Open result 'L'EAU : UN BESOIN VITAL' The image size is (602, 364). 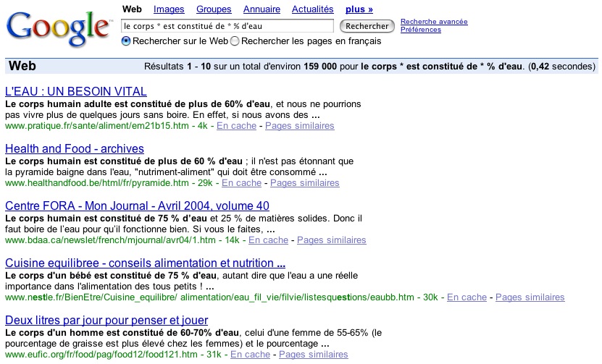point(76,91)
